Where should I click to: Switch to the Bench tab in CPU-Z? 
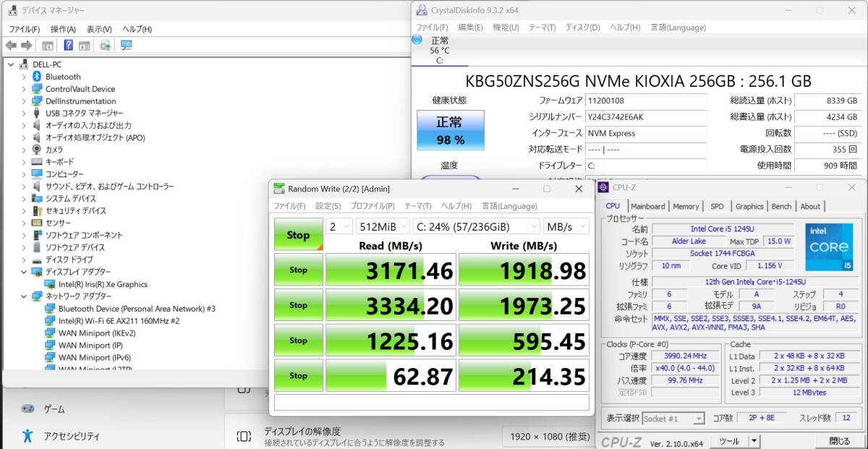pos(782,206)
